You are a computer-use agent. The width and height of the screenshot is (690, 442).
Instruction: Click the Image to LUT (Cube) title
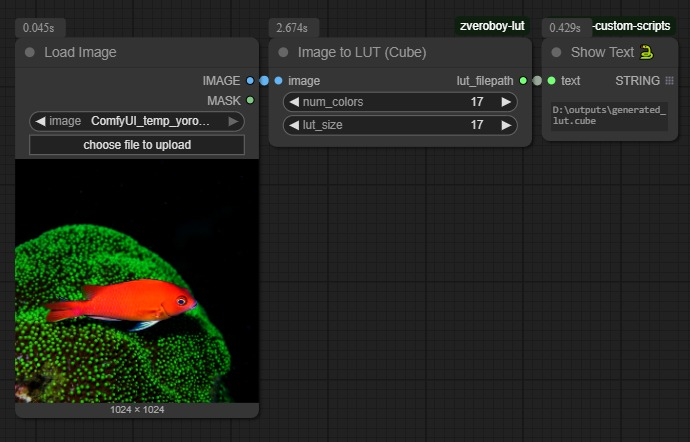point(362,52)
